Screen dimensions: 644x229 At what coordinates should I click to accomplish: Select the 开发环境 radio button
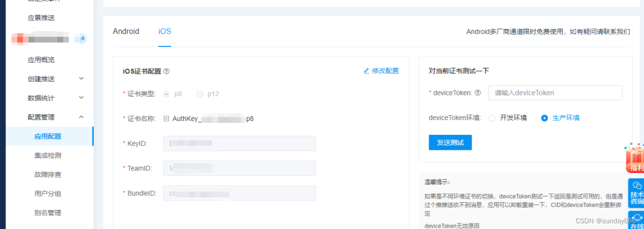coord(492,118)
